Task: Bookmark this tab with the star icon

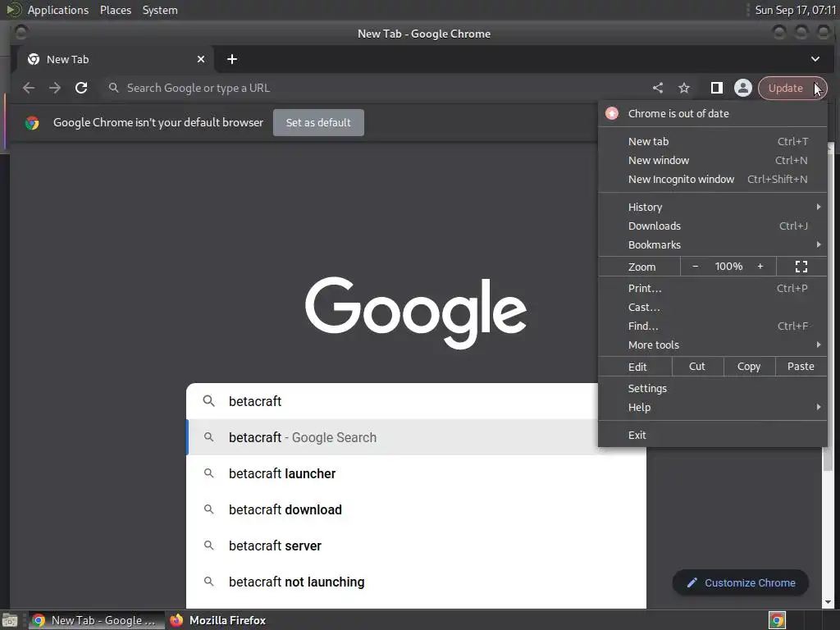Action: 684,88
